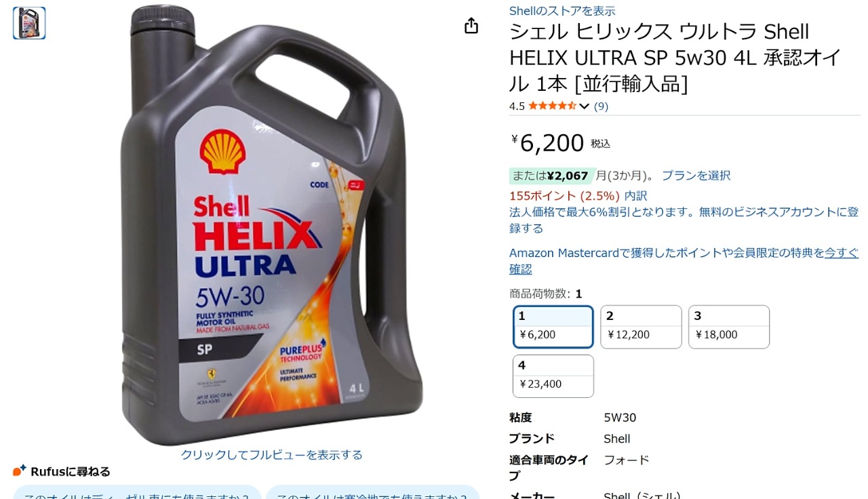
Task: Click the プランを選択 installment link
Action: [696, 176]
